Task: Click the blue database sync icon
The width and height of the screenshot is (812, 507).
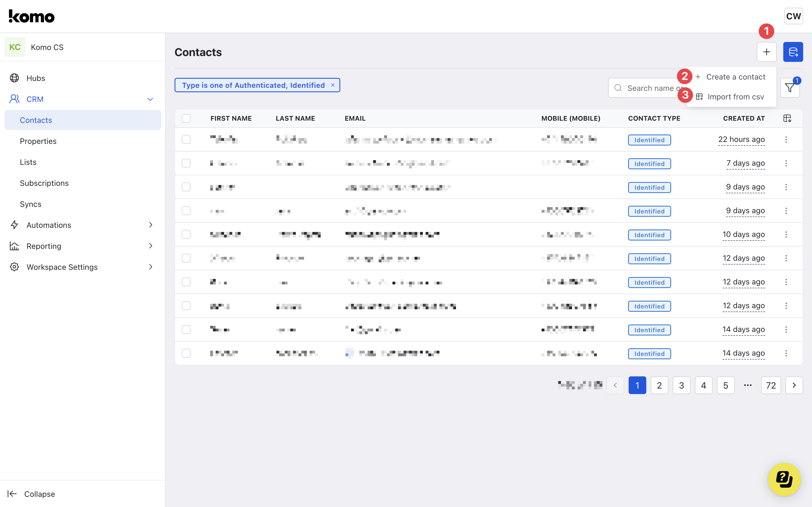Action: click(x=793, y=52)
